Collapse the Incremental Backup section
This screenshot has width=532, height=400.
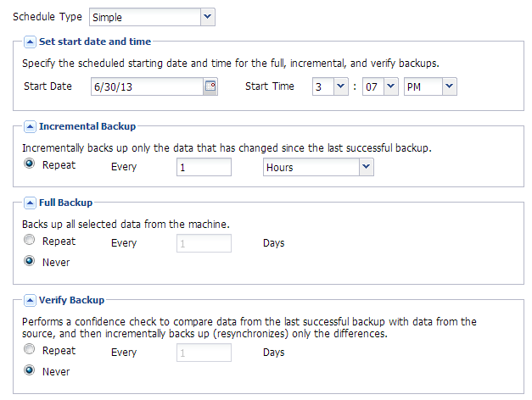[x=30, y=126]
